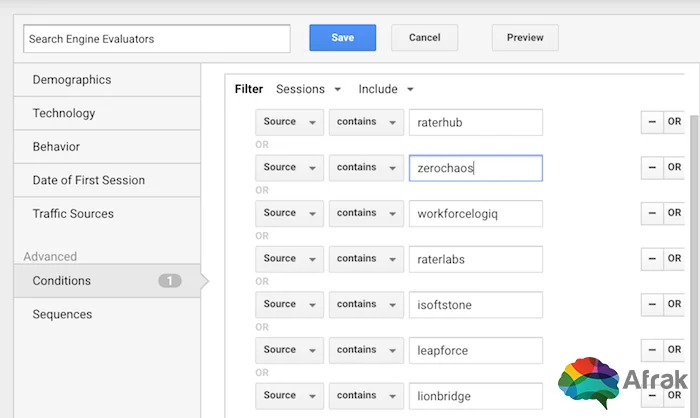Screen dimensions: 700x418
Task: Remove the workforcelogiq condition with minus
Action: 652,213
